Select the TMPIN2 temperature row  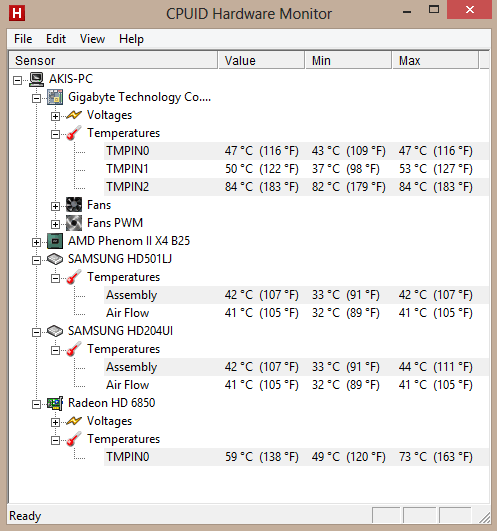click(x=296, y=187)
